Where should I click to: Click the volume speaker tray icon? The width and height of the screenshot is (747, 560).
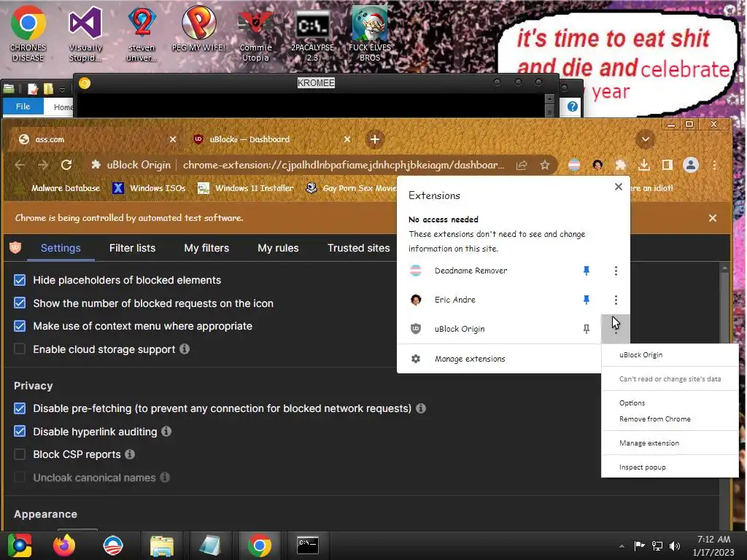675,545
